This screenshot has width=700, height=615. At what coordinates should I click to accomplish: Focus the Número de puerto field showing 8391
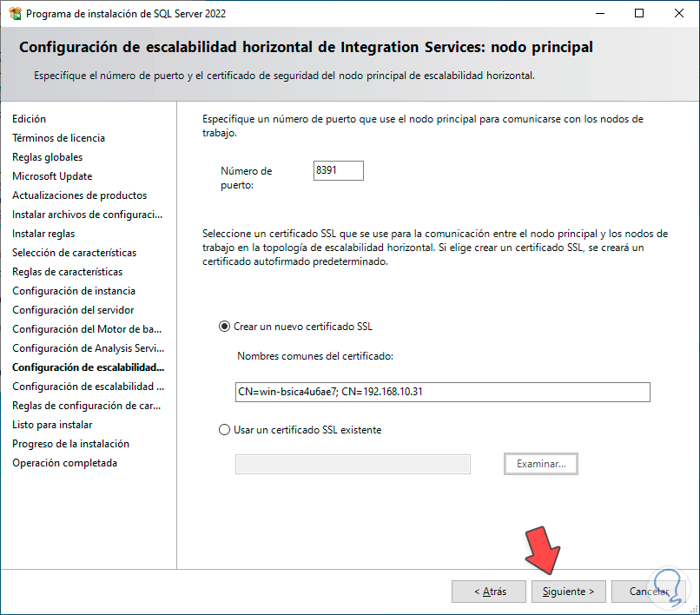(339, 170)
